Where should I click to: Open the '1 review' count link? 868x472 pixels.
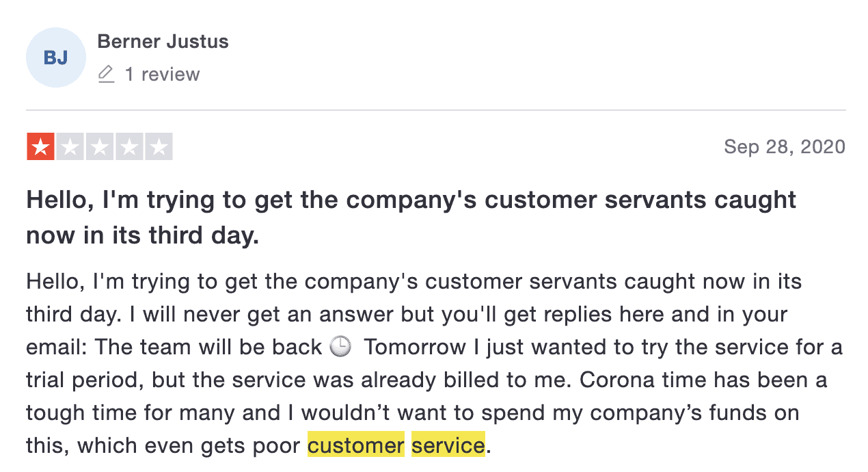click(162, 74)
